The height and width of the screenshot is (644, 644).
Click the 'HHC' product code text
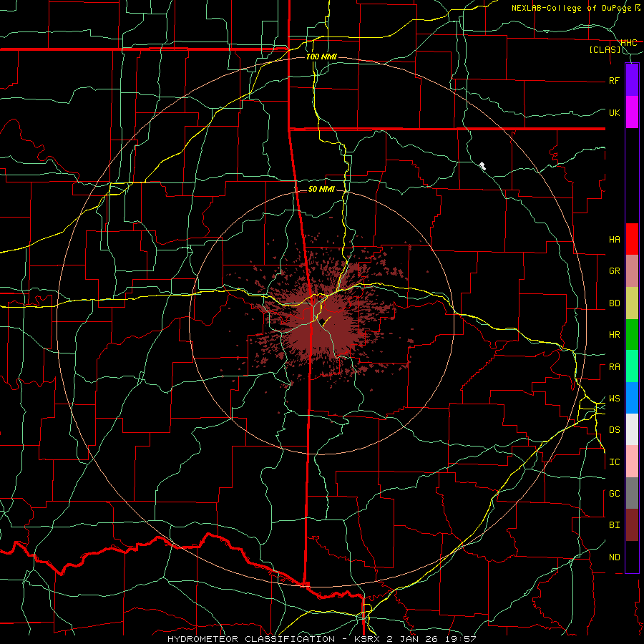click(x=628, y=43)
